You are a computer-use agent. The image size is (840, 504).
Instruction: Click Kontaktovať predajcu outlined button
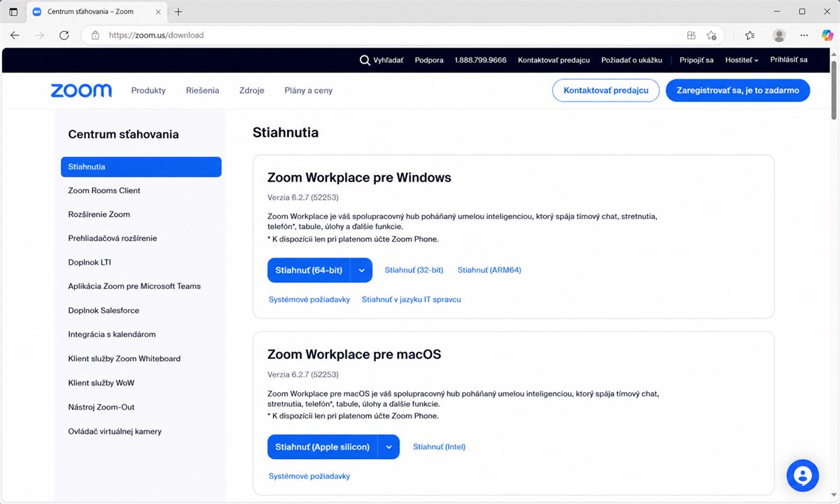(x=606, y=90)
